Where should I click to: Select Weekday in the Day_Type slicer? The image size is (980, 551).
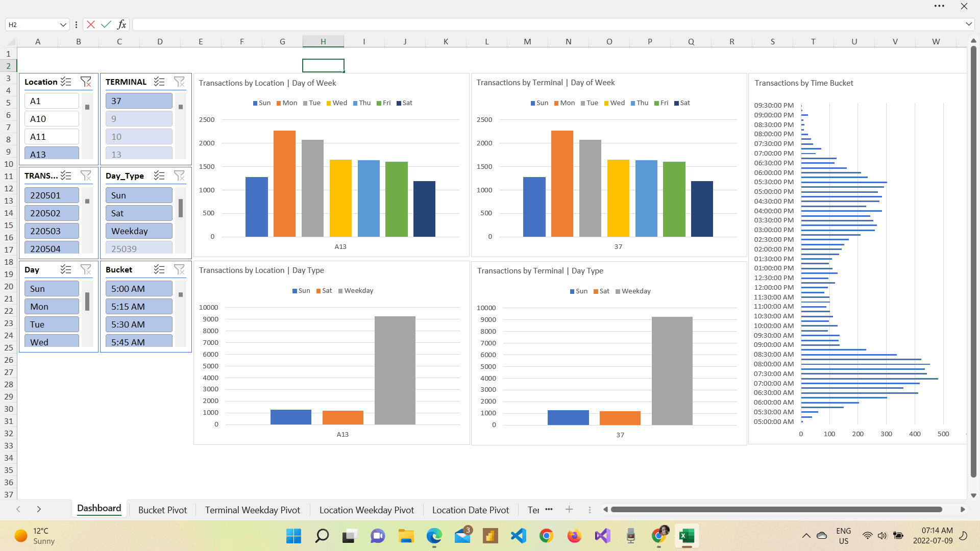coord(139,231)
